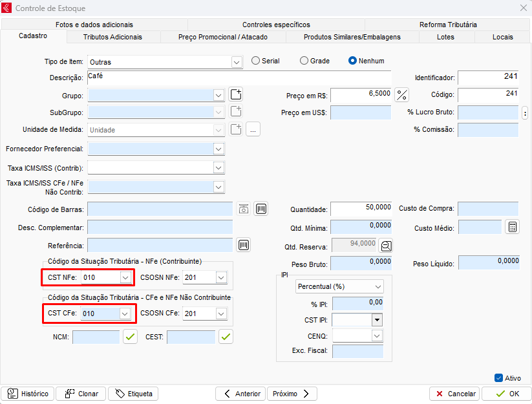
Task: Click the magnifier icon next to Qtd. Reserva
Action: click(x=386, y=246)
